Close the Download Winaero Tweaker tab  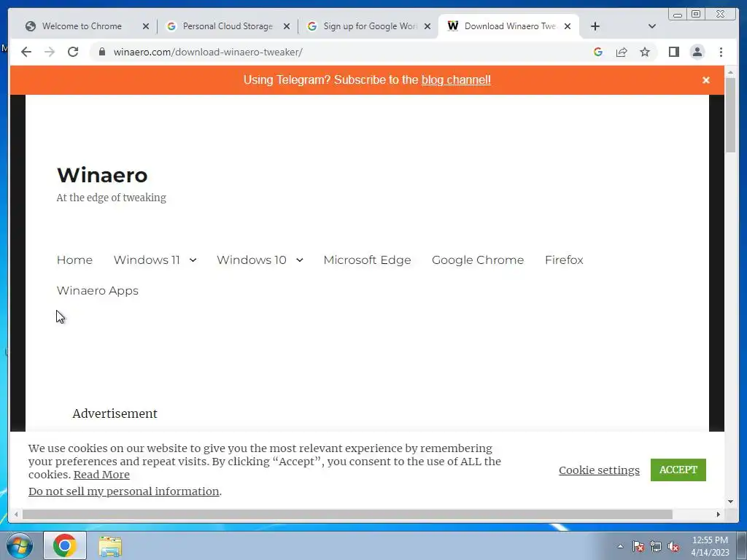tap(568, 27)
